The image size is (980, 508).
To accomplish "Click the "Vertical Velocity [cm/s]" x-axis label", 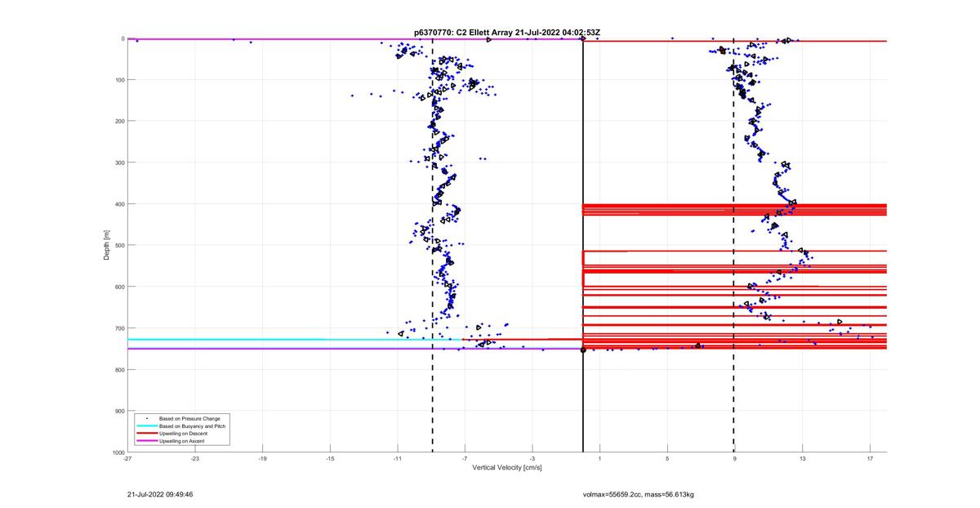I will (507, 468).
